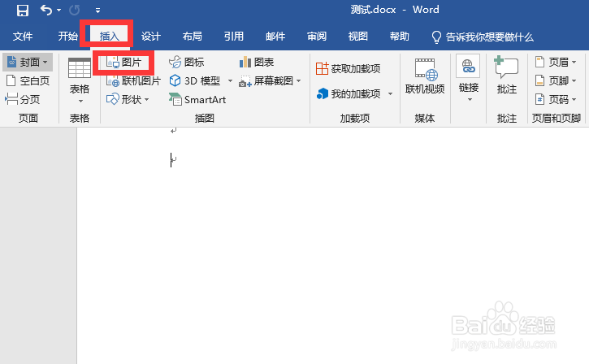
Task: Go to the 引用 tab
Action: pyautogui.click(x=234, y=37)
